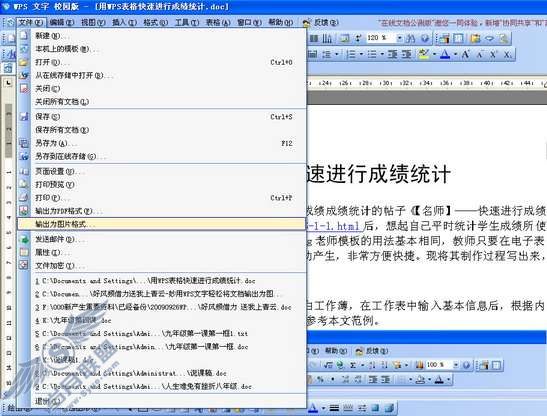Screen dimensions: 547x416
Task: Select 输出为PDF格式(F) in File menu
Action: pyautogui.click(x=162, y=211)
